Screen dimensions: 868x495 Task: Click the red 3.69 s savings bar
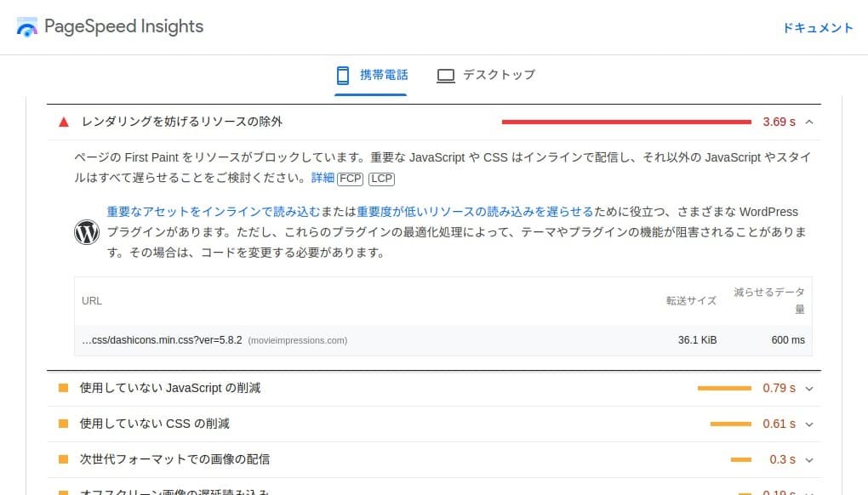[626, 122]
